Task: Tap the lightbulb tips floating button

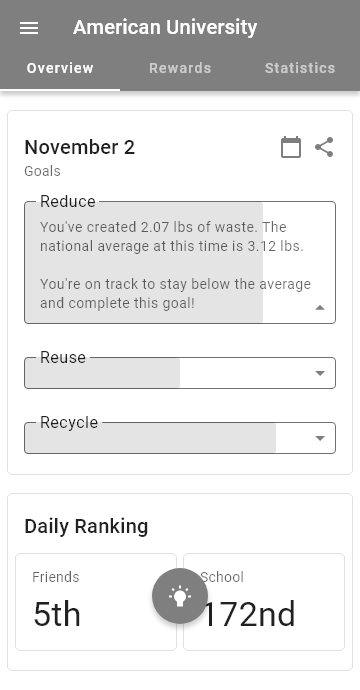Action: [x=180, y=596]
